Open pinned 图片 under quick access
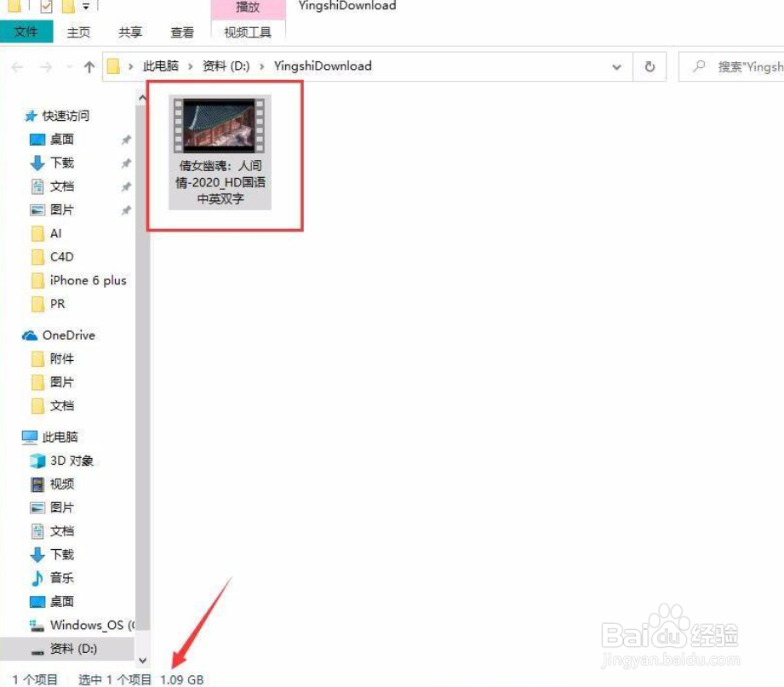The height and width of the screenshot is (687, 784). 61,209
